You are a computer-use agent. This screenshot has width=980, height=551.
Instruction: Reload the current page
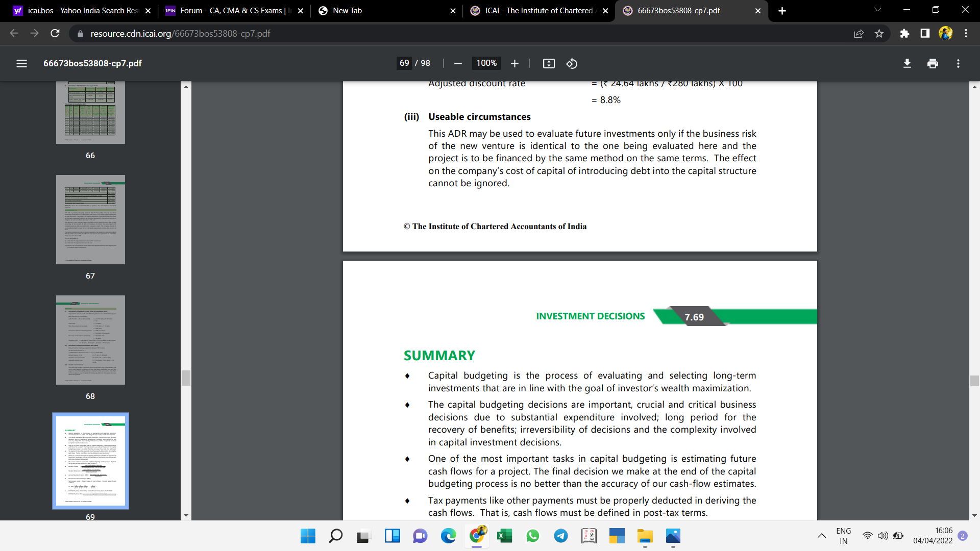click(x=55, y=34)
